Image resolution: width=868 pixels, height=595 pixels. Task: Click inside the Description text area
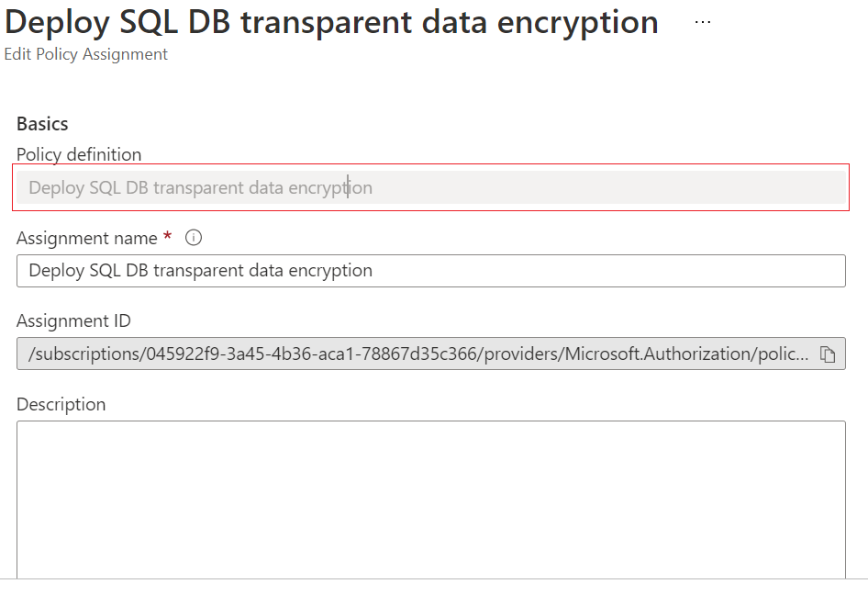pos(430,500)
